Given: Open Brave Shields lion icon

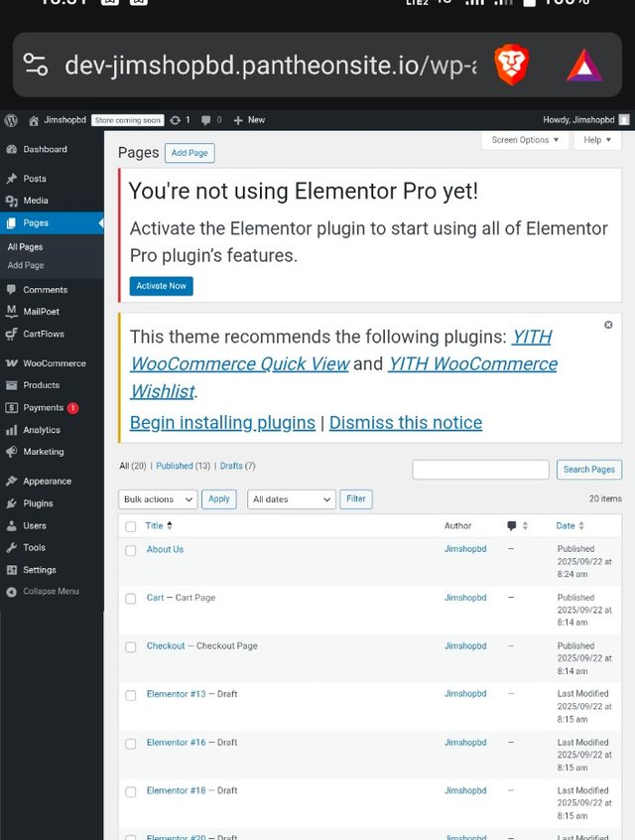Looking at the screenshot, I should click(x=512, y=66).
